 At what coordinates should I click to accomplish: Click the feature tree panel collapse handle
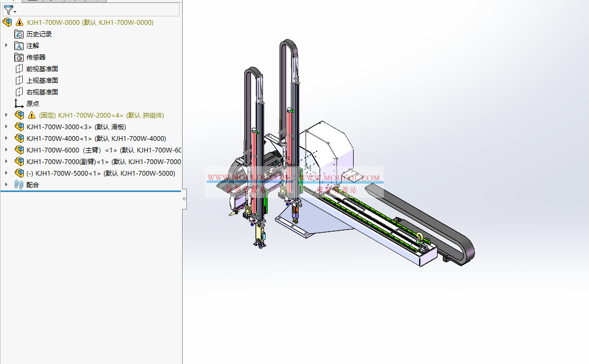click(x=184, y=199)
